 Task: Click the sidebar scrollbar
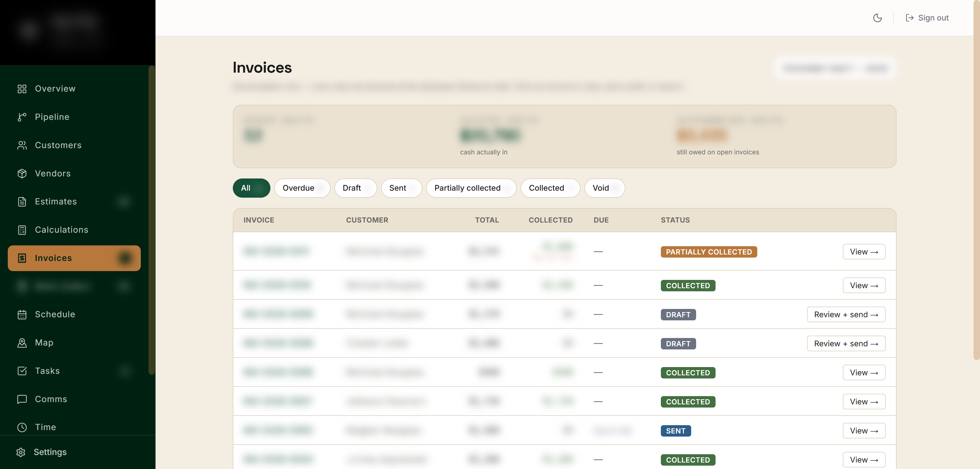click(151, 220)
